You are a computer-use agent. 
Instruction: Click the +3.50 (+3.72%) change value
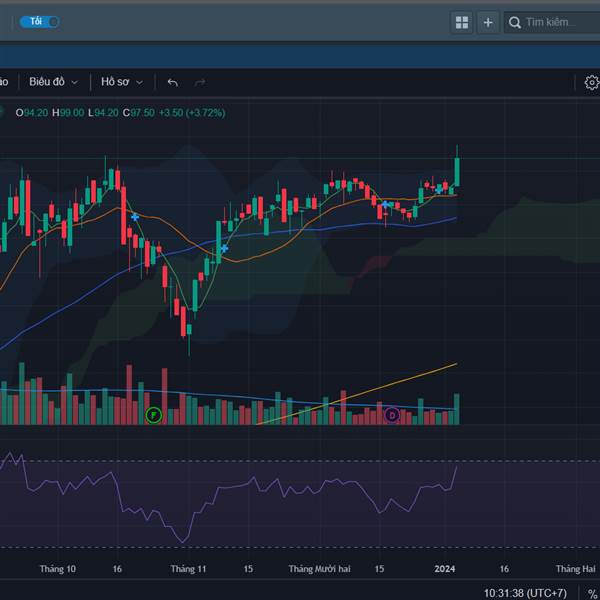tap(192, 113)
